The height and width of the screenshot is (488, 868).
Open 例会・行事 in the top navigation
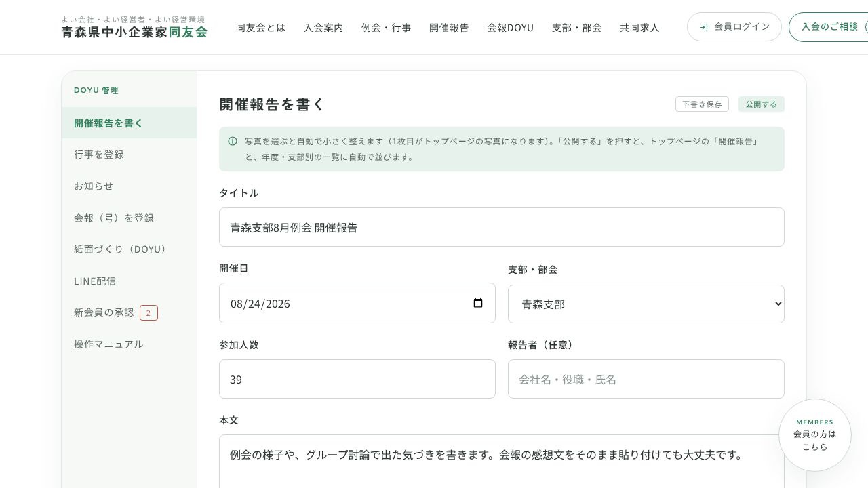[x=387, y=27]
